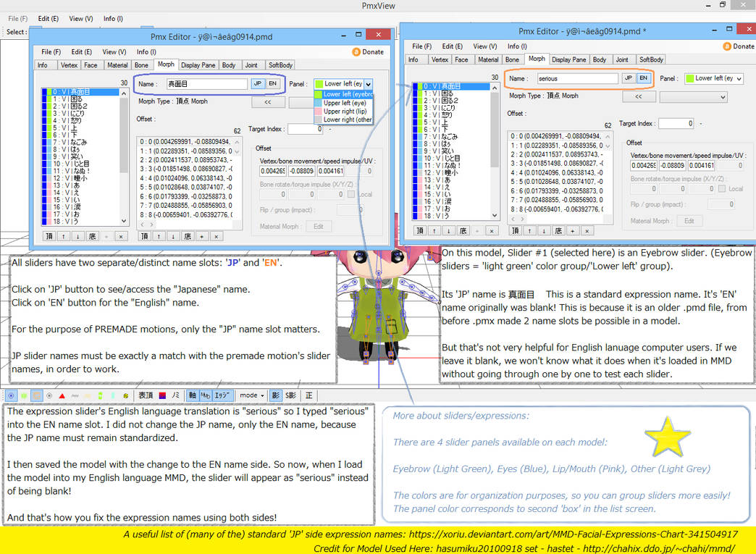Open File (F) menu in PmxView

tap(18, 18)
